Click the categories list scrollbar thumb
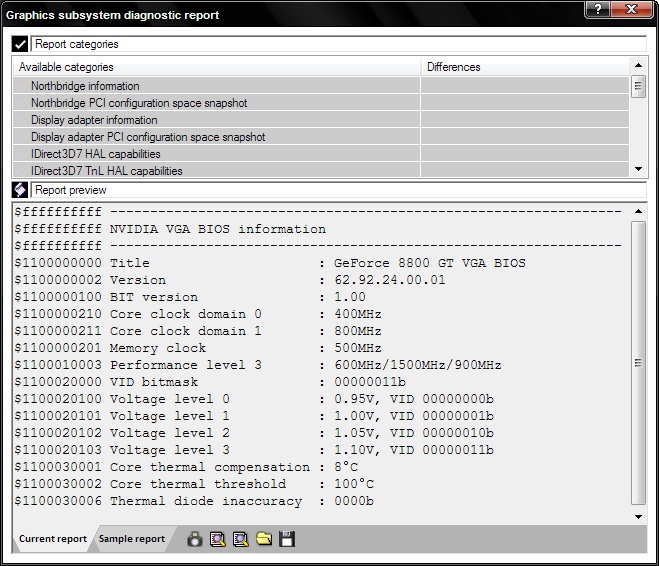The image size is (659, 566). click(638, 86)
